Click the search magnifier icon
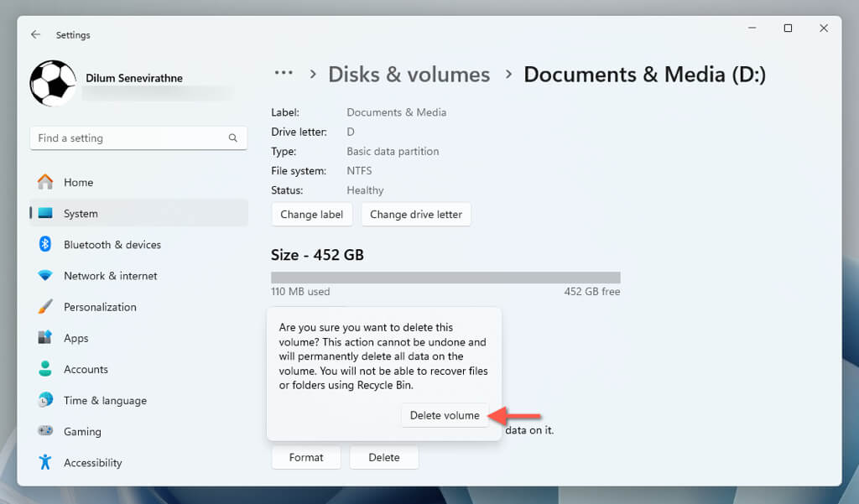The image size is (859, 504). pos(233,138)
